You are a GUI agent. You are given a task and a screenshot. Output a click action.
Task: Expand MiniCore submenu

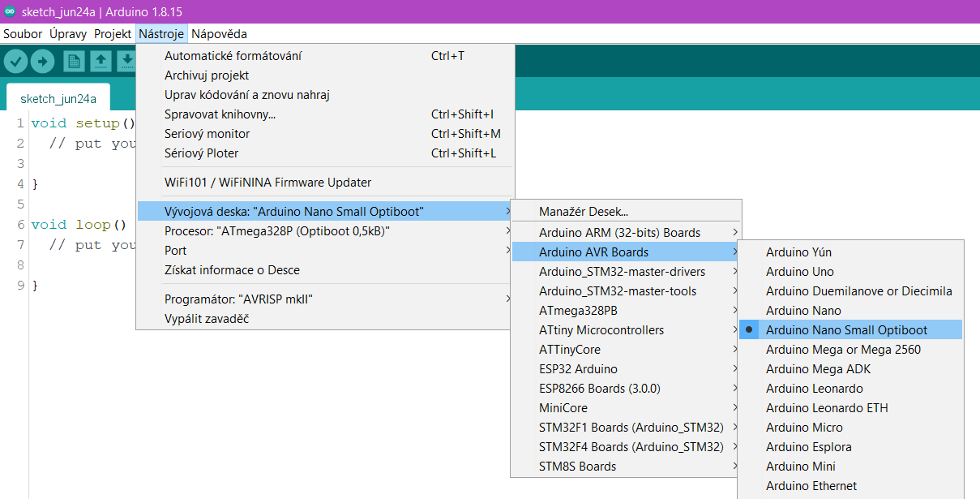pyautogui.click(x=626, y=408)
